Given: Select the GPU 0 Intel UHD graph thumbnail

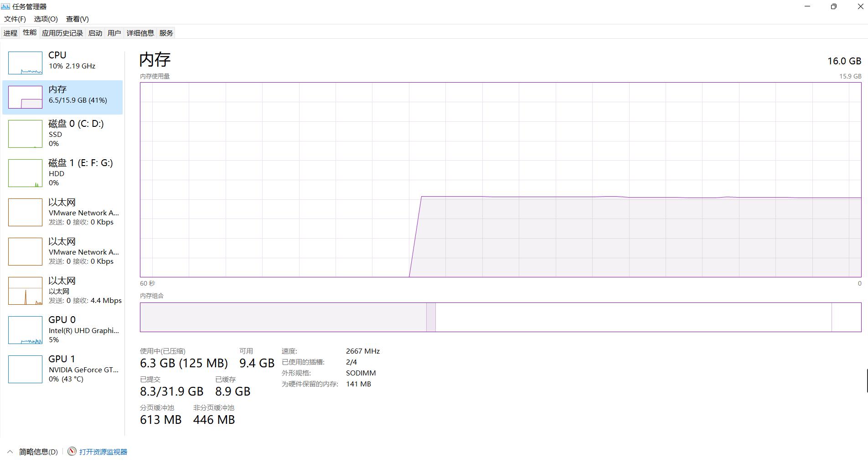Looking at the screenshot, I should tap(25, 330).
